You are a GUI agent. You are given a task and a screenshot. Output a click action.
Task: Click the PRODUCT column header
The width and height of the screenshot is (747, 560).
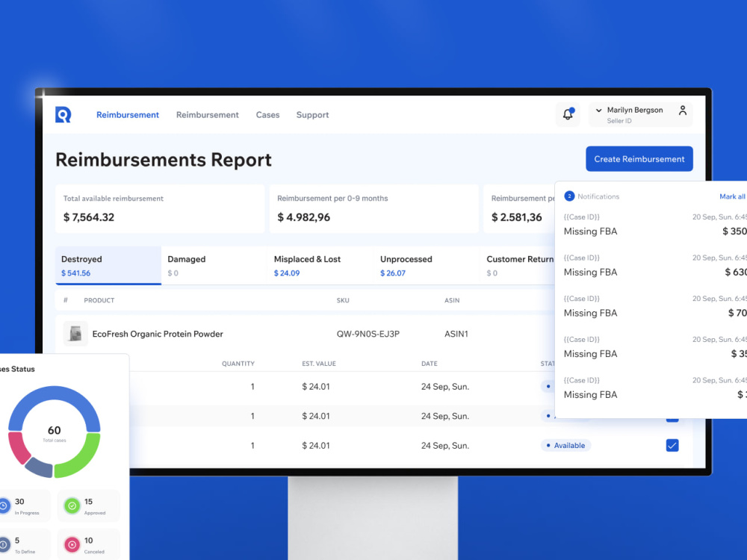[x=99, y=300]
